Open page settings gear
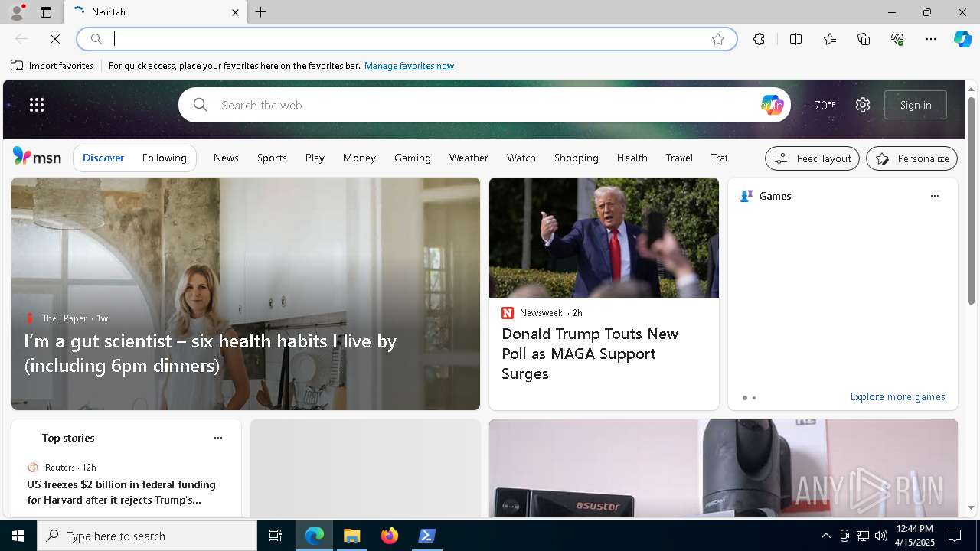 (x=863, y=105)
